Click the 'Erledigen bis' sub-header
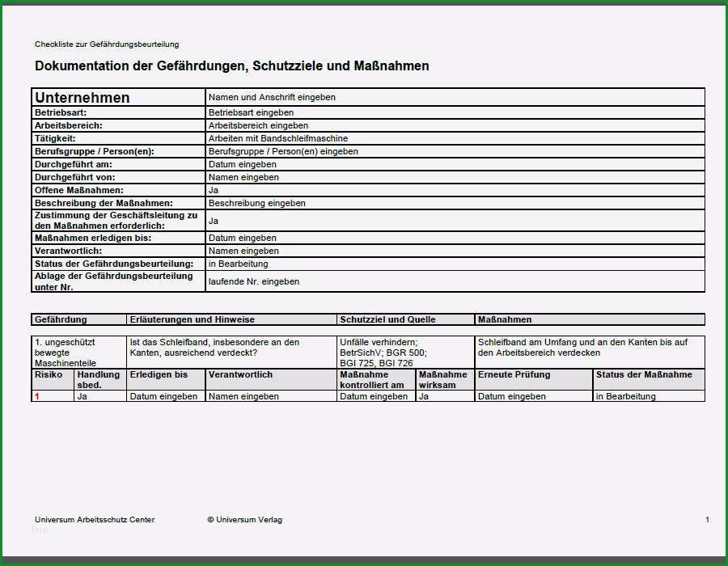Viewport: 728px width, 566px height. [166, 379]
